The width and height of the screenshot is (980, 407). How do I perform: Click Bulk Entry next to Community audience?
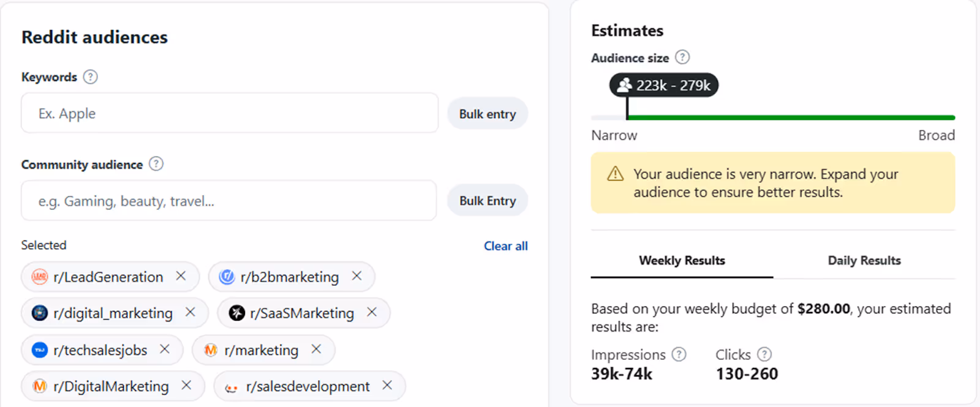coord(488,201)
